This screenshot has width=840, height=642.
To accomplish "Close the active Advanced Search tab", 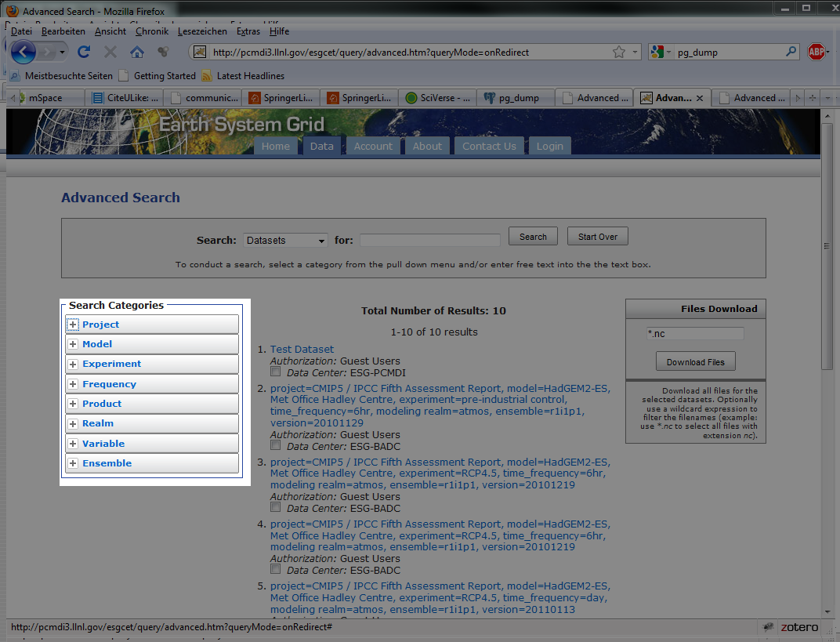I will tap(700, 98).
